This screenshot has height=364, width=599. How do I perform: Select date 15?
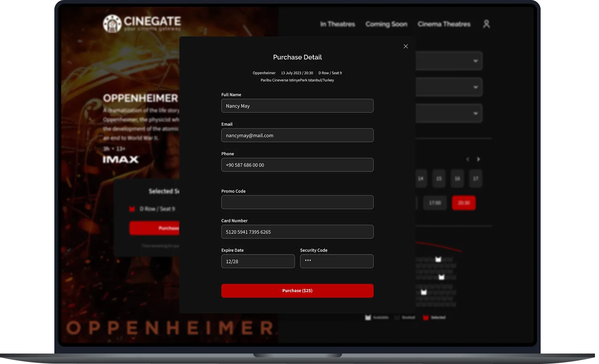[439, 178]
